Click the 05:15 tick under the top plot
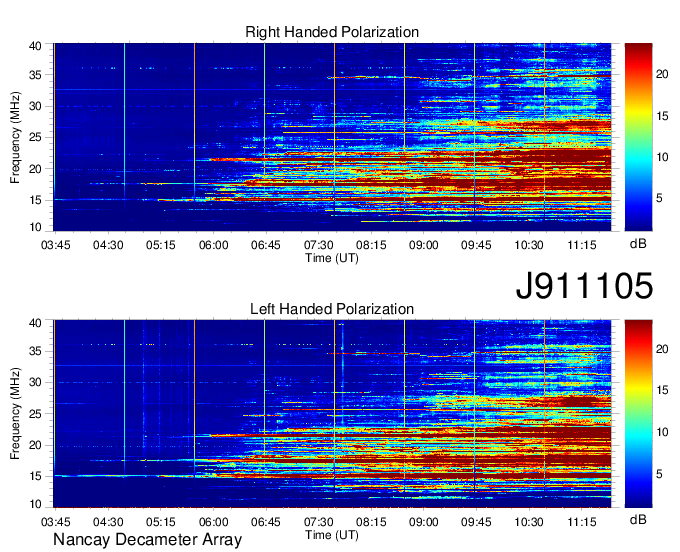This screenshot has width=680, height=552. coord(160,245)
